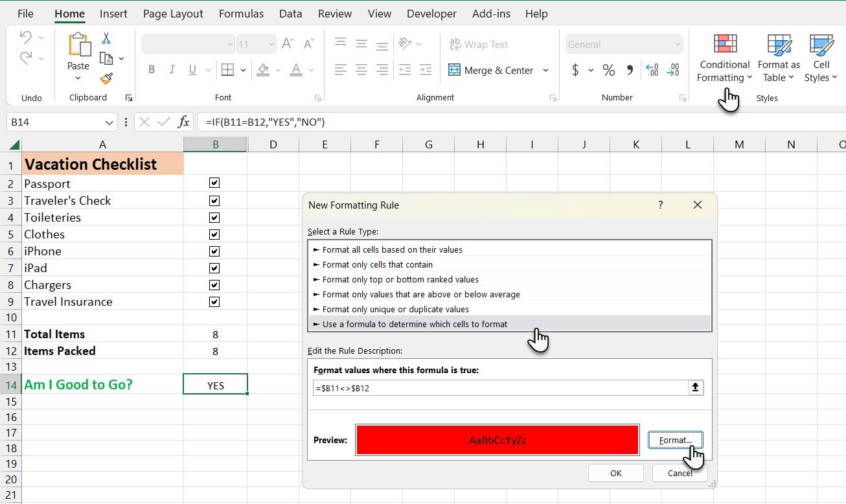Switch to the Formulas ribbon tab
Screen dimensions: 846x504
[241, 14]
